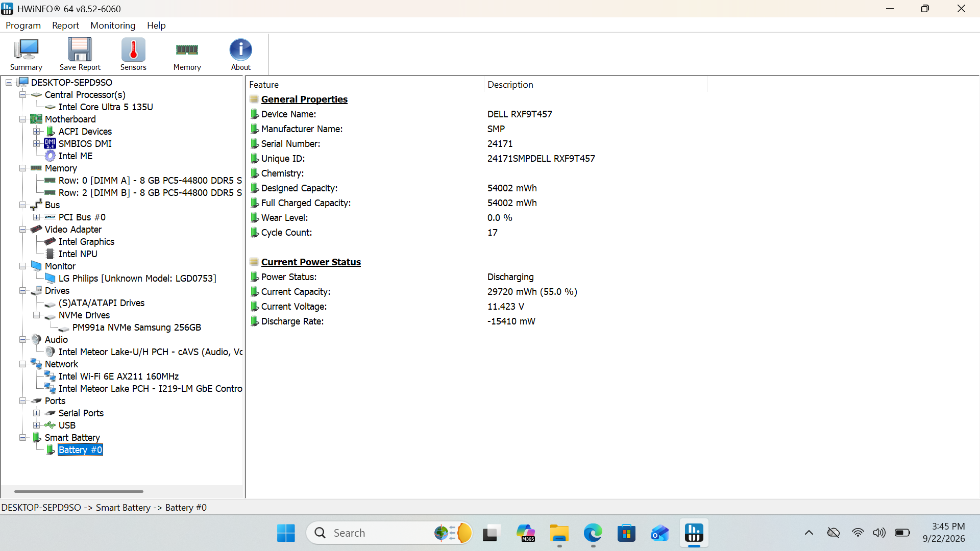
Task: Select PM991a NVMe Samsung 256GB drive
Action: [x=137, y=327]
